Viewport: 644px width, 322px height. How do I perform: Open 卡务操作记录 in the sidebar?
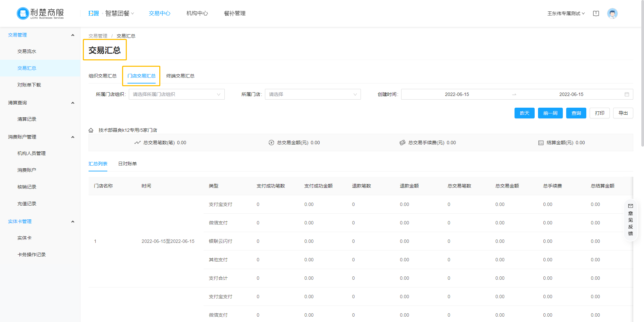(x=32, y=255)
